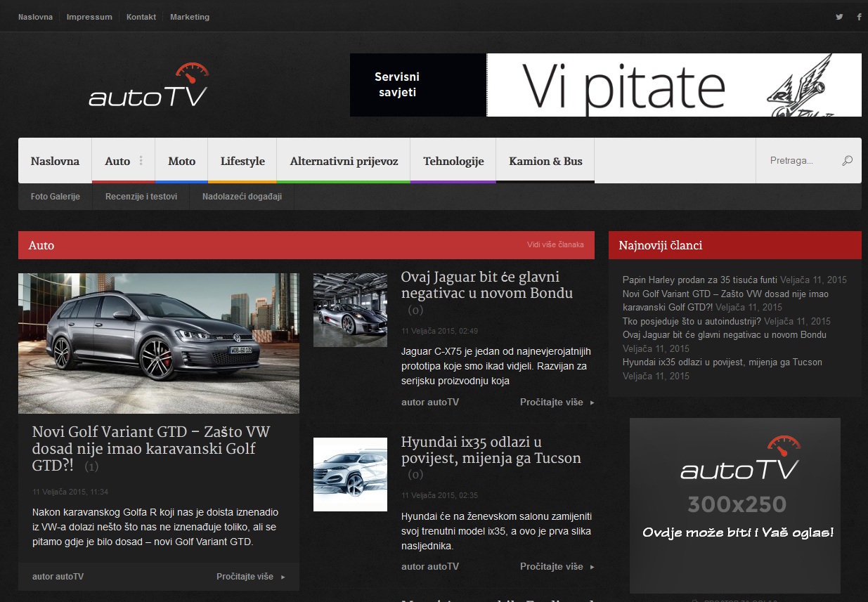The image size is (868, 602).
Task: Open the Tehnologije menu section
Action: [x=453, y=161]
